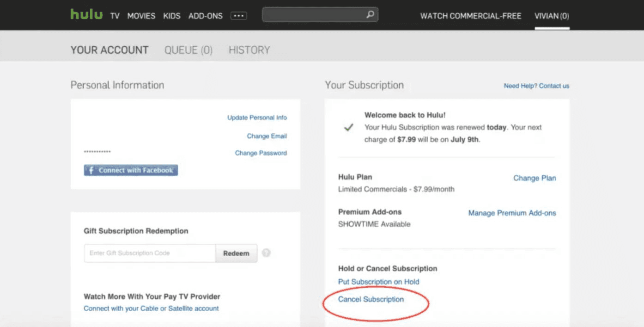Switch to the History tab
Screen dimensions: 644x327
coord(249,50)
